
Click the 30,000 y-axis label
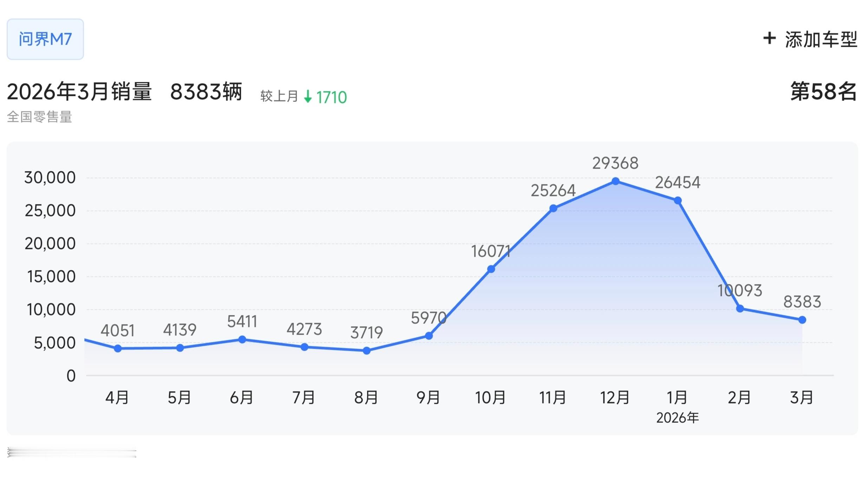pyautogui.click(x=50, y=178)
